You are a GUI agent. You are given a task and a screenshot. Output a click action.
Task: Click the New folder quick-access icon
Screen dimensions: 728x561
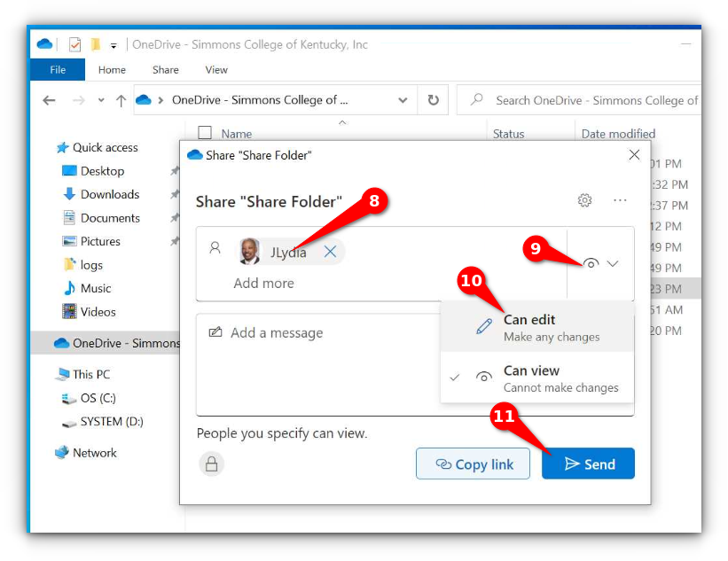pos(96,44)
